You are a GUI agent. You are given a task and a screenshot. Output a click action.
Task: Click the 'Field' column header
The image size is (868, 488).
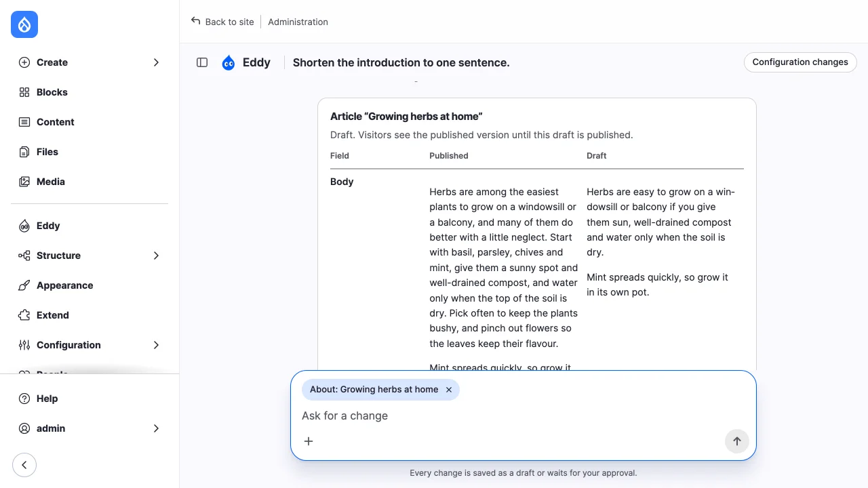coord(340,156)
